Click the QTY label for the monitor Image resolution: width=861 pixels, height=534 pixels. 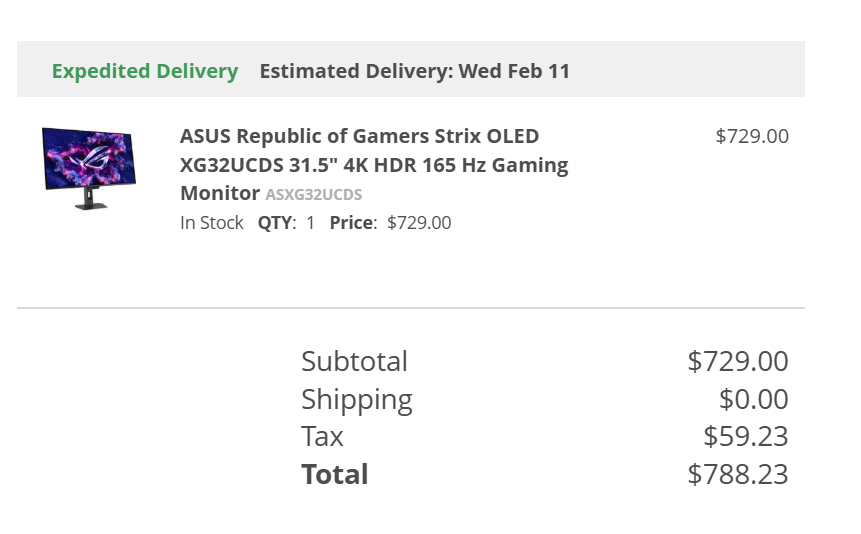[276, 223]
